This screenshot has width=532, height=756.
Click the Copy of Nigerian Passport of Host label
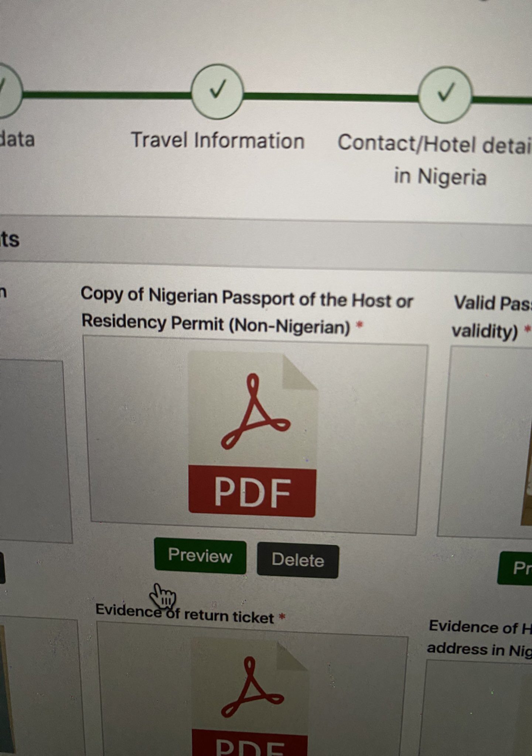click(x=247, y=311)
